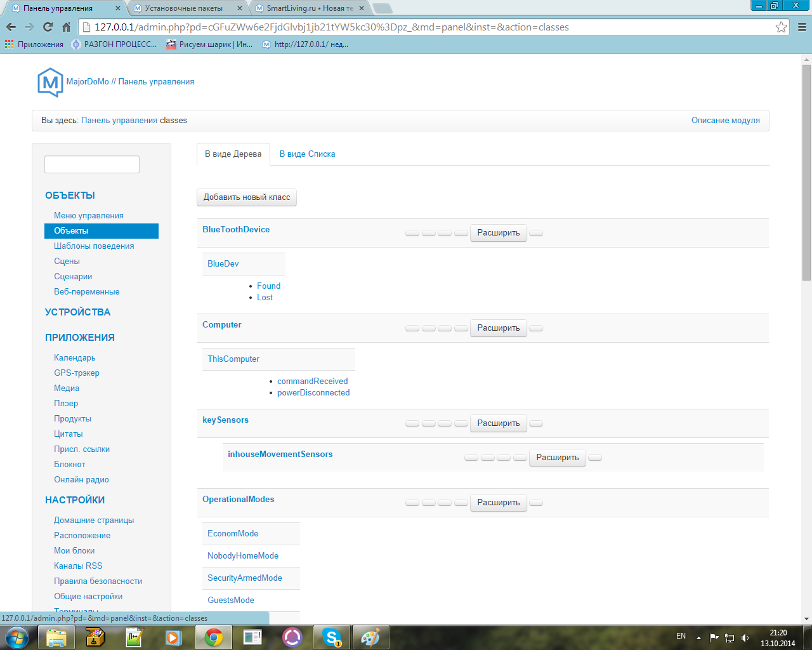Screen dimensions: 812x650
Task: Click the MajorDoMo logo icon
Action: pos(50,82)
